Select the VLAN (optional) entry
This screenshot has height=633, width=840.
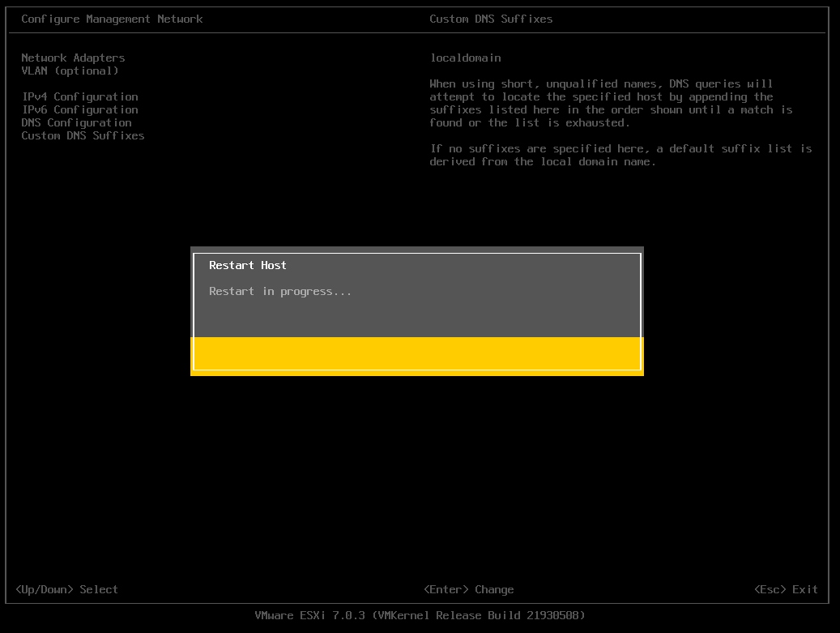tap(70, 71)
